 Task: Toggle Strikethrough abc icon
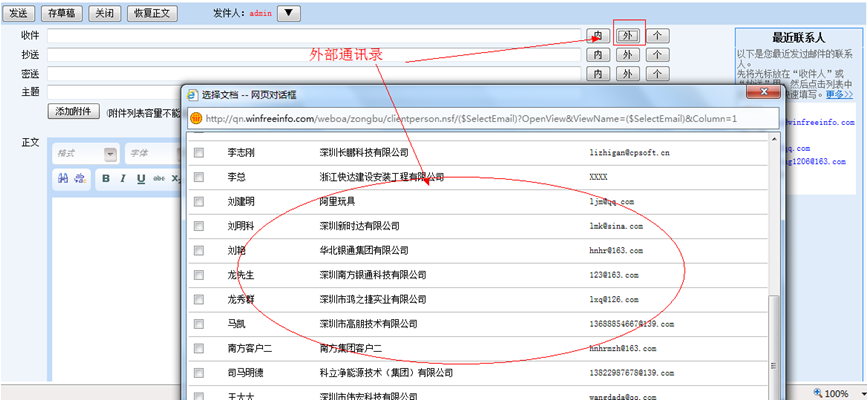click(159, 178)
